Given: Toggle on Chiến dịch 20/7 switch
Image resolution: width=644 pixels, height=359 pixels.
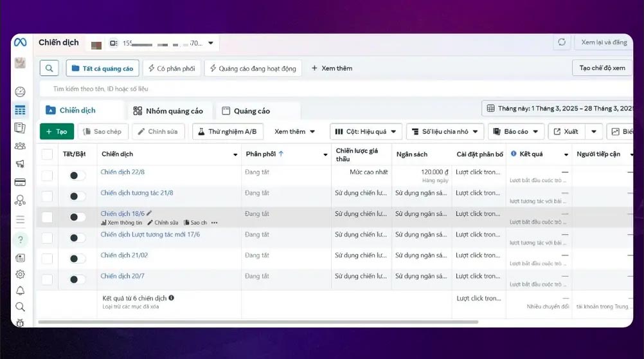Looking at the screenshot, I should point(76,279).
